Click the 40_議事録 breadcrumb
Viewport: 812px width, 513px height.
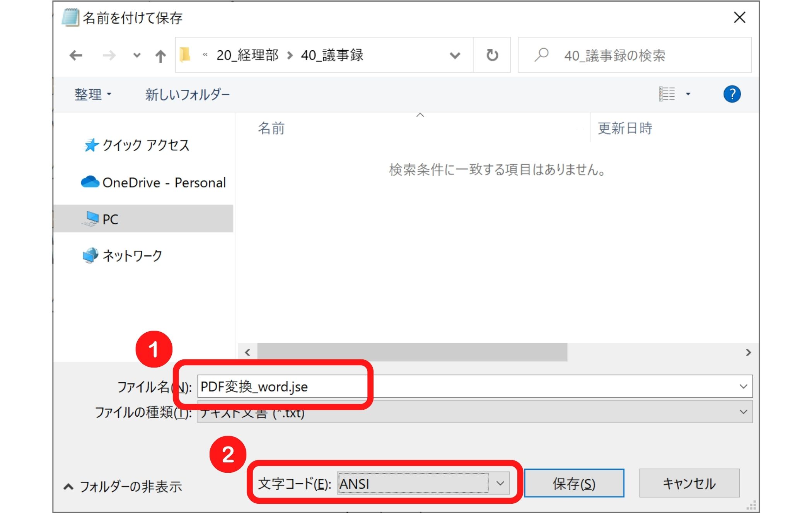(x=332, y=55)
